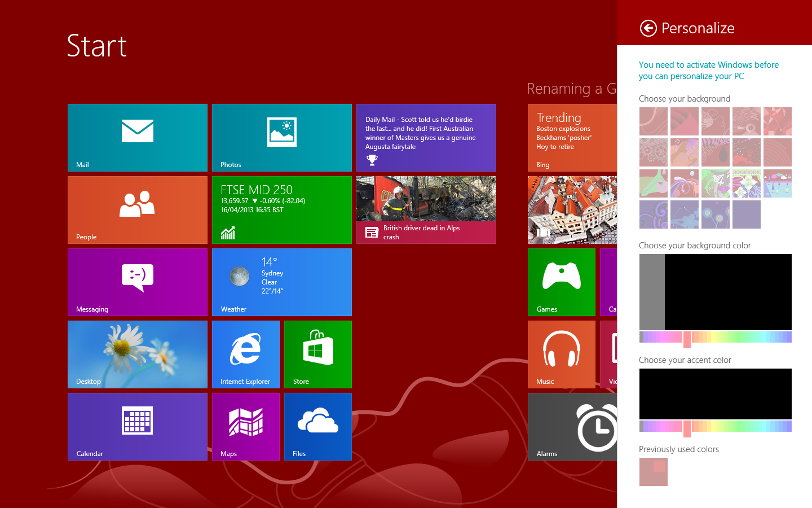Launch the Maps tile
The width and height of the screenshot is (812, 508).
tap(246, 427)
